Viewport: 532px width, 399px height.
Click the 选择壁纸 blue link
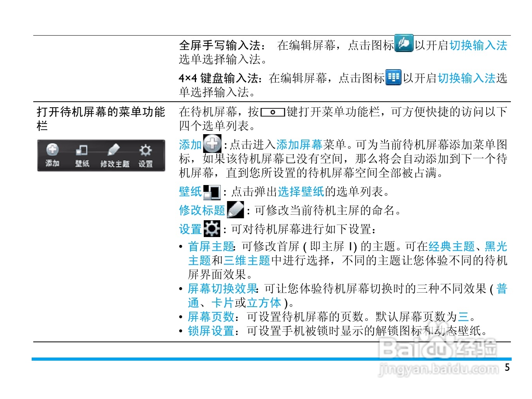click(301, 192)
